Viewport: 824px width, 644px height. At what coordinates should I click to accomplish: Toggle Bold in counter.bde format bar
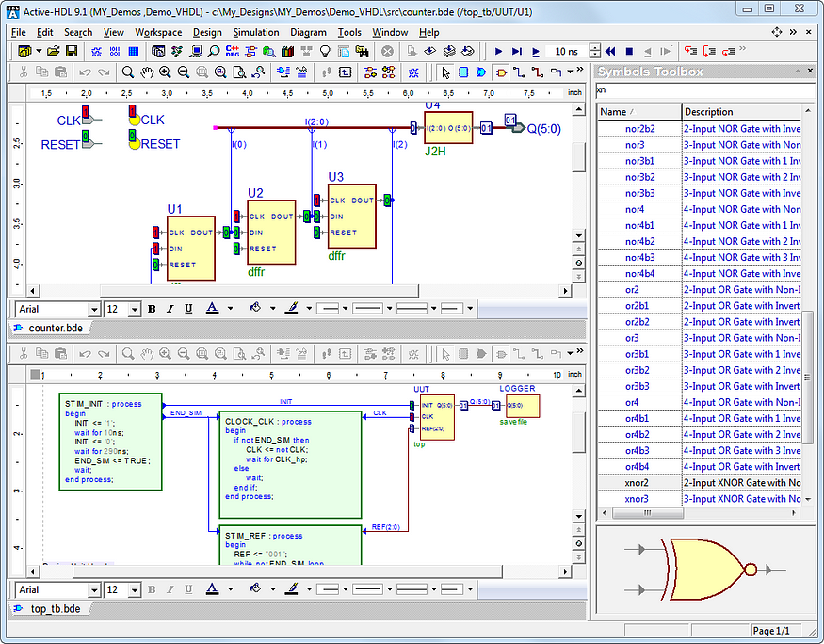click(152, 309)
